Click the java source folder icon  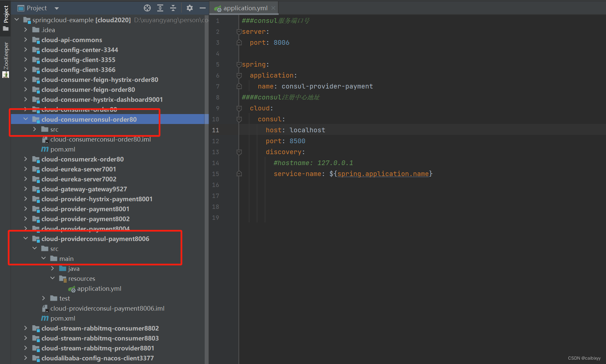pos(63,268)
